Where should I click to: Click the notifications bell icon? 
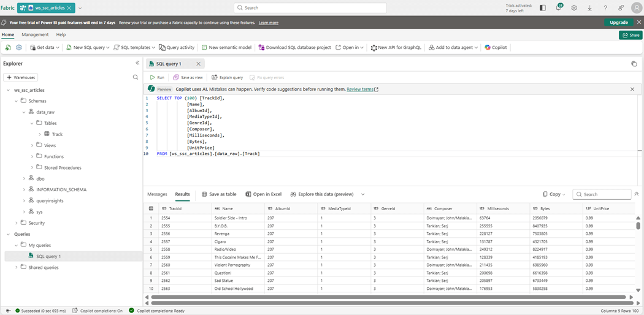(558, 8)
